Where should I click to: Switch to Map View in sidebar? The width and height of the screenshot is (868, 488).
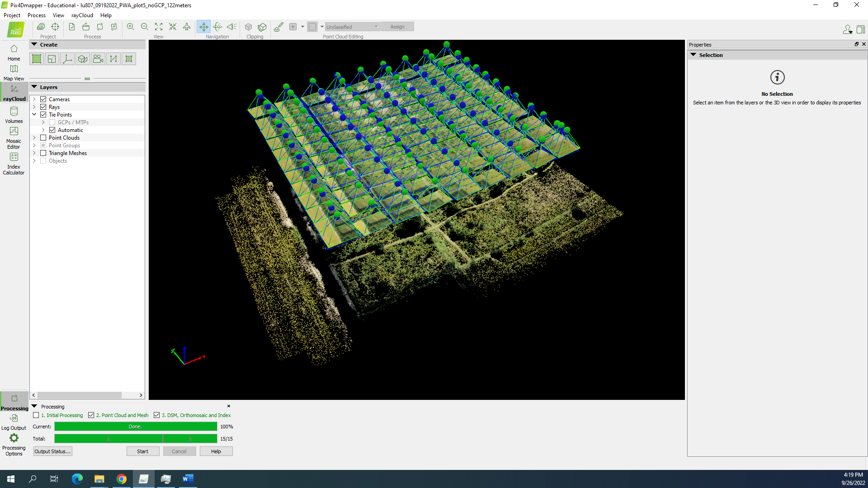(x=14, y=72)
